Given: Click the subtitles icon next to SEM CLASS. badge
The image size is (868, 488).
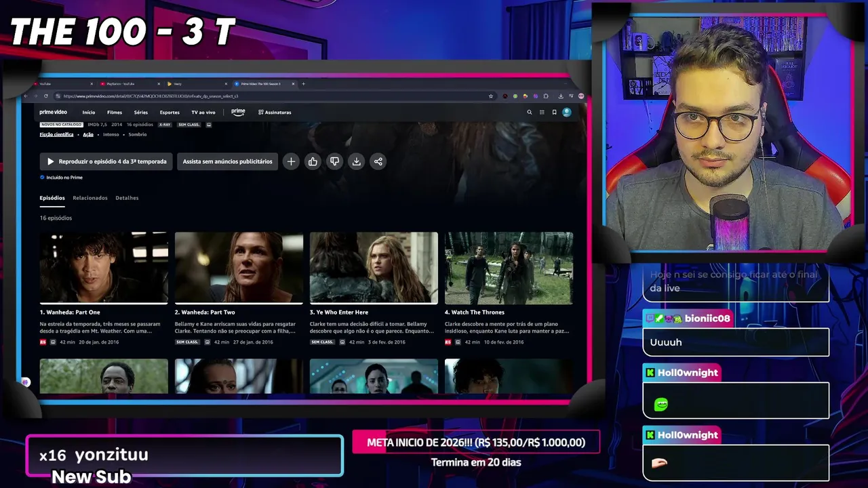Looking at the screenshot, I should 209,125.
